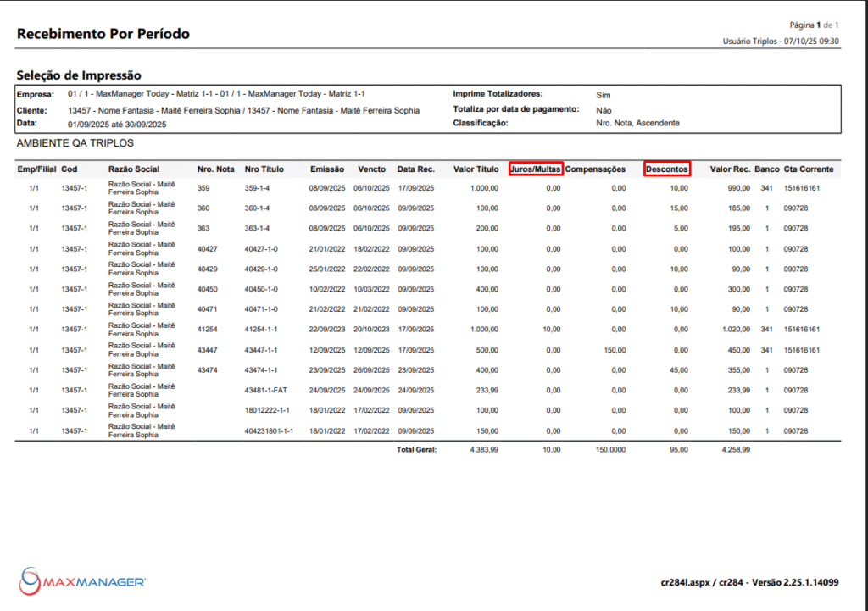Click the Descontos column header
This screenshot has height=611, width=868.
pos(666,169)
